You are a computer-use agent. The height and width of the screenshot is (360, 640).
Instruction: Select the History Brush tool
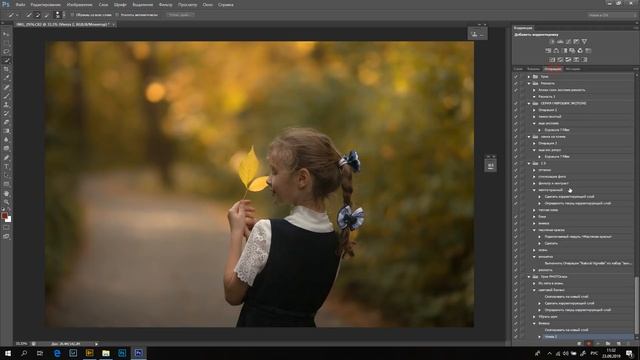coord(6,113)
